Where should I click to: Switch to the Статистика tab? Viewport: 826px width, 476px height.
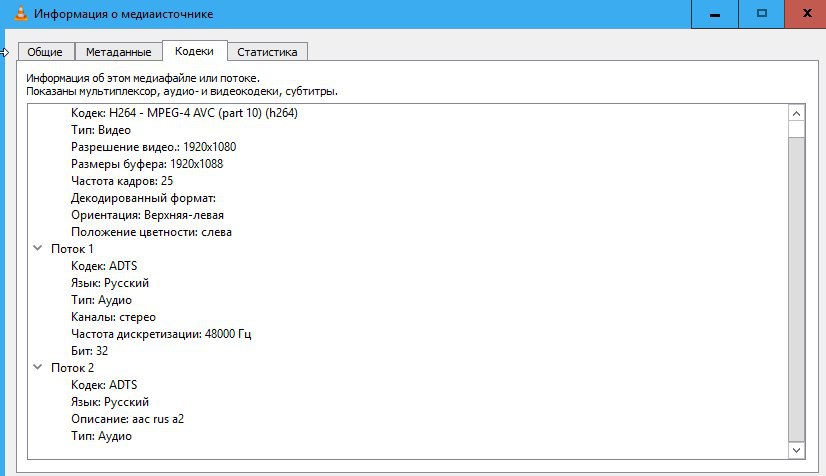tap(267, 52)
